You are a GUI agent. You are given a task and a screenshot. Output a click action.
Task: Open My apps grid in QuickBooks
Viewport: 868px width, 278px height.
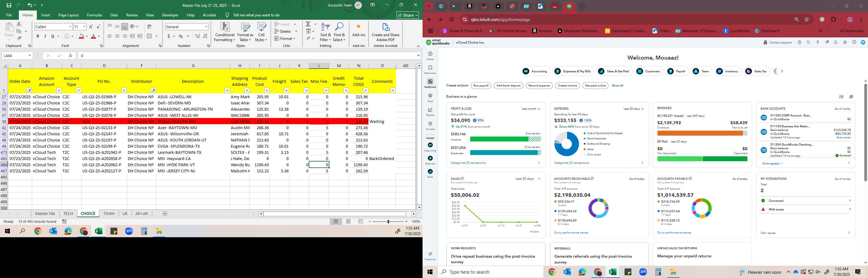coord(430,125)
